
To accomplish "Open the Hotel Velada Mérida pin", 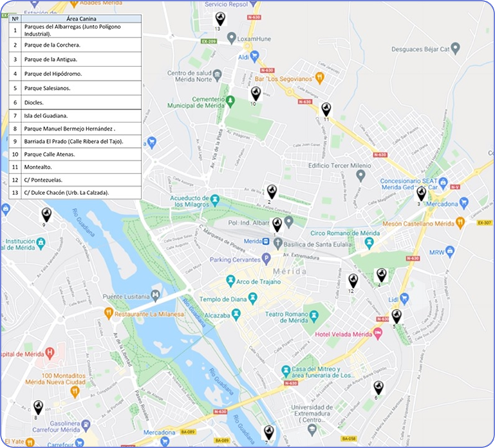I will tap(378, 333).
